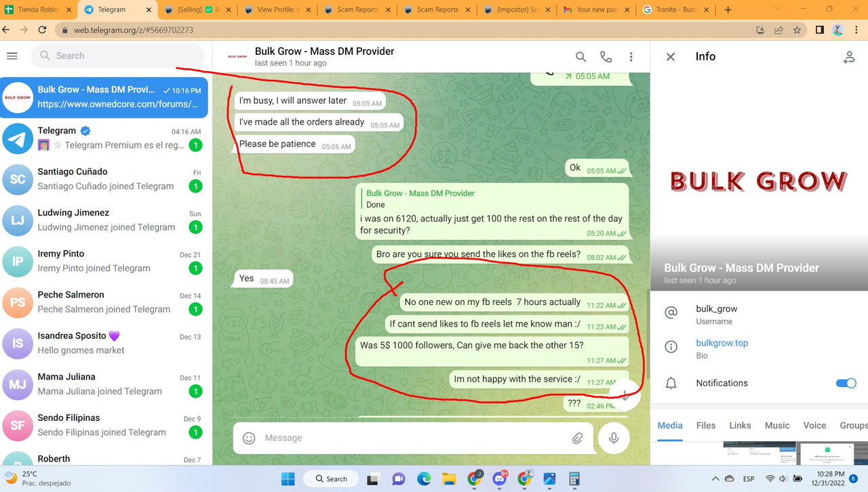Click the microphone voice message button
Viewport: 868px width, 492px height.
(x=614, y=438)
